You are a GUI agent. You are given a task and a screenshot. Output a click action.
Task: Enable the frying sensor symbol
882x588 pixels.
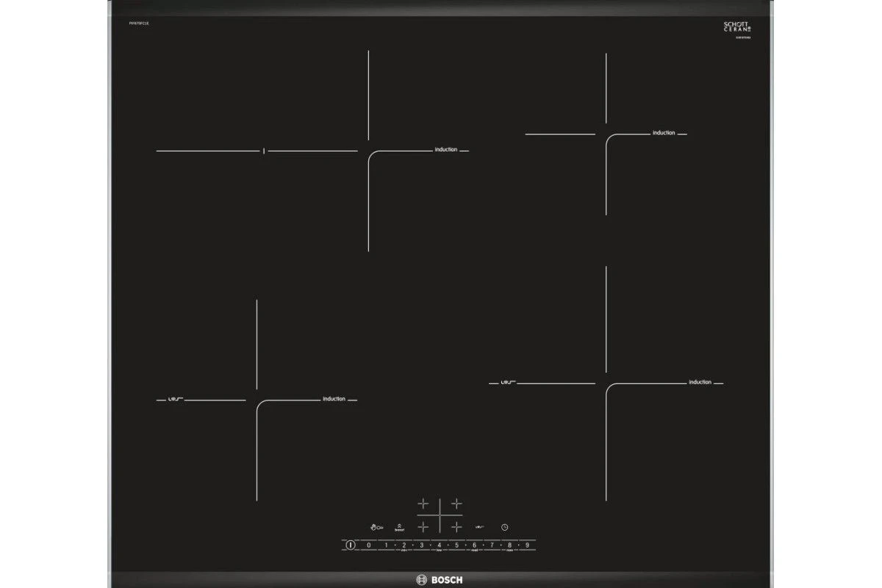pyautogui.click(x=479, y=527)
